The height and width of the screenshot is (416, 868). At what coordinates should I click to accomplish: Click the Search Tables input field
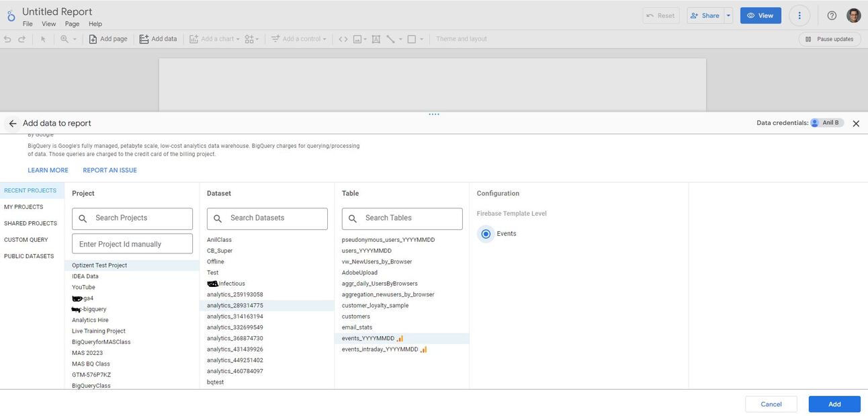click(x=402, y=218)
